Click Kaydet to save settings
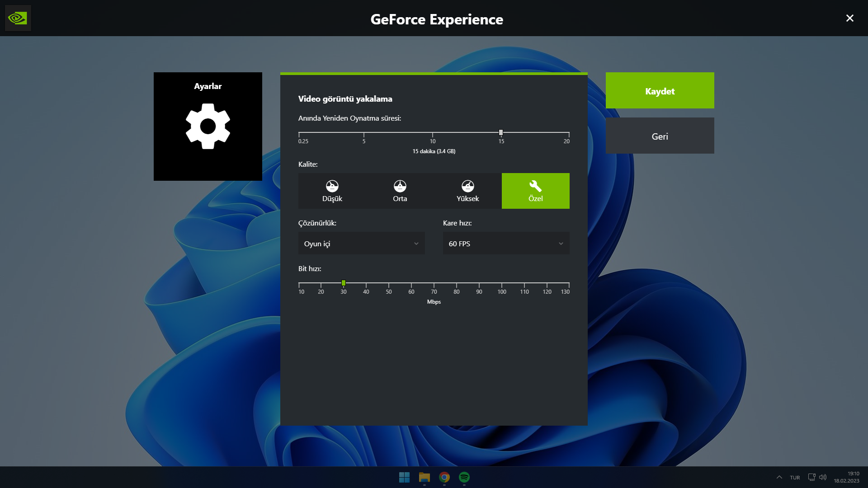The height and width of the screenshot is (488, 868). [x=660, y=90]
